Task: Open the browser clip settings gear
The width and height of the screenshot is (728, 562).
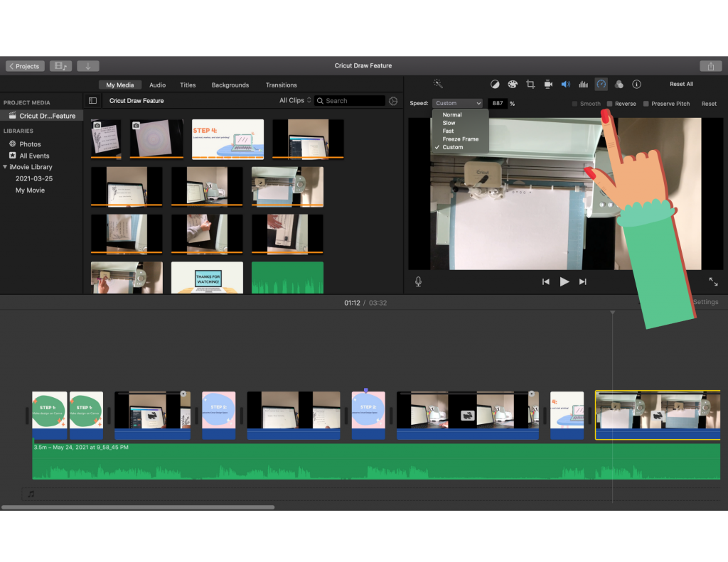Action: click(x=393, y=101)
